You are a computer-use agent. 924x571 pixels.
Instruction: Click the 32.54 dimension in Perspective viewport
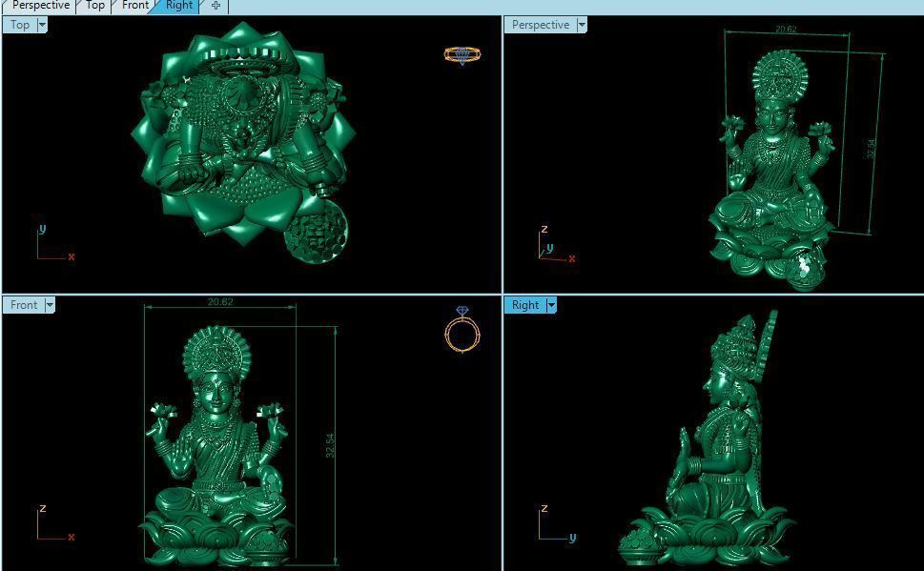[x=872, y=148]
